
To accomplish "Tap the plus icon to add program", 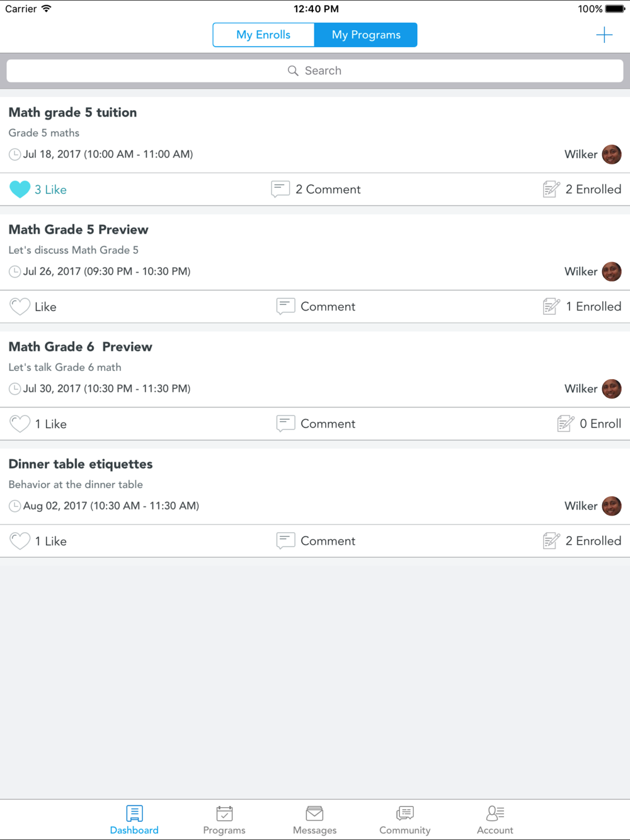I will point(604,35).
